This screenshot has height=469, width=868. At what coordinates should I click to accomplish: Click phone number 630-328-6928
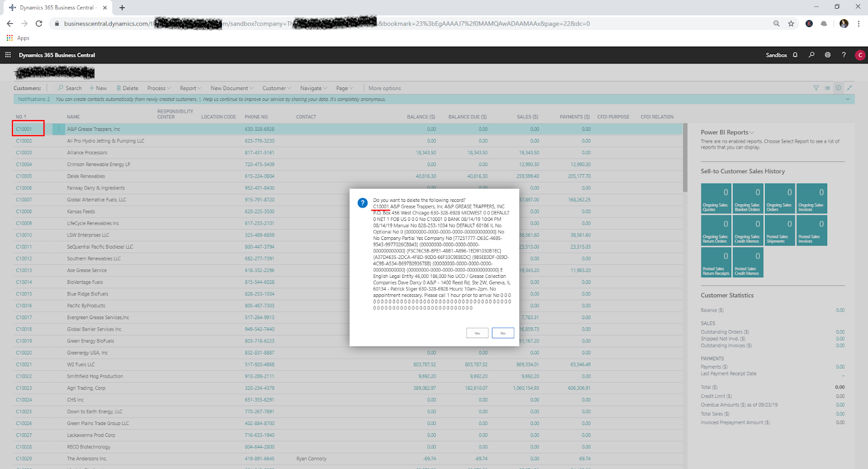point(259,129)
